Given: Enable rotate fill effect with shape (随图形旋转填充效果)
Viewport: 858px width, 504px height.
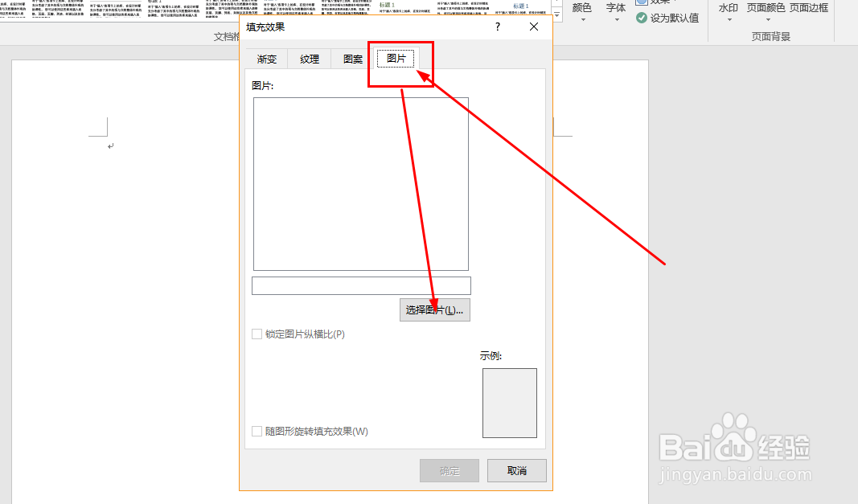Looking at the screenshot, I should 257,431.
